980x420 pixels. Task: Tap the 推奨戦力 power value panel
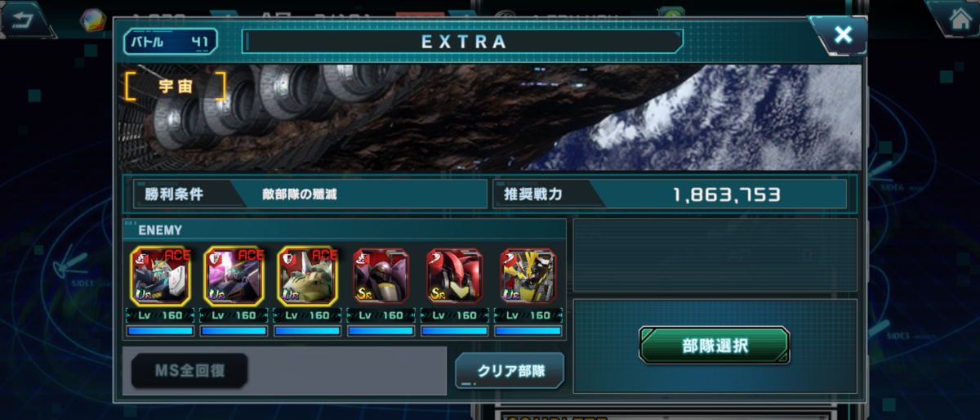point(670,194)
